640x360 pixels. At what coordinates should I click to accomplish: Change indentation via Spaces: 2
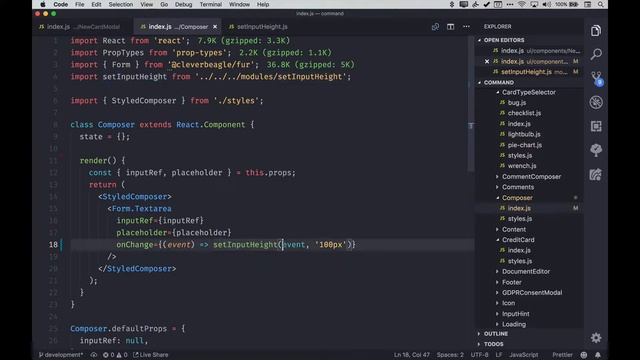pyautogui.click(x=450, y=355)
